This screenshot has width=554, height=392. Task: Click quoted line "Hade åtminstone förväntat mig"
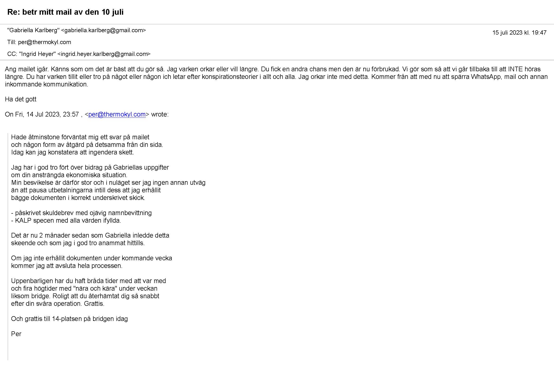(80, 137)
